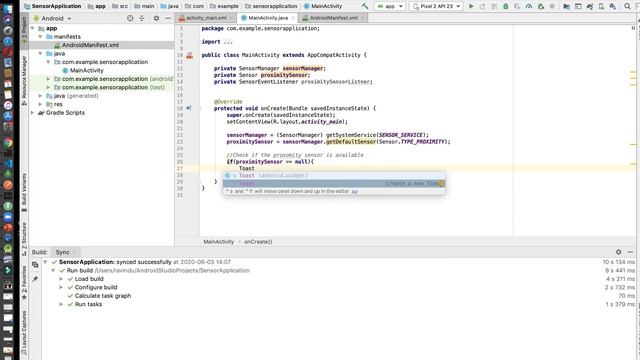Click the toggle view icon in Build panel
Viewport: 640px width, 360px height.
[35, 265]
